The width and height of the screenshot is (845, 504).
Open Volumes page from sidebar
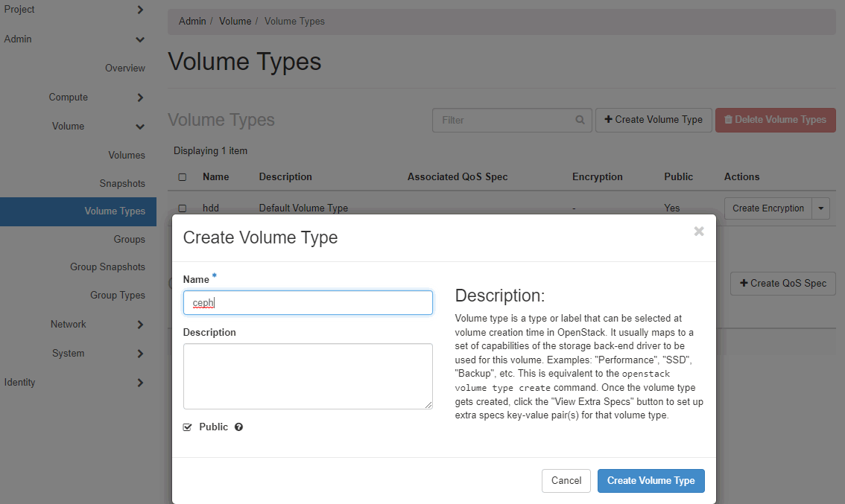point(127,155)
